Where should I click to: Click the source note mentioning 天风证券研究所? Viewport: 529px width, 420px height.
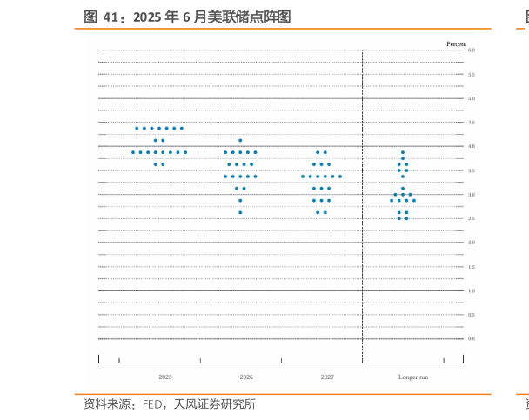pos(170,404)
